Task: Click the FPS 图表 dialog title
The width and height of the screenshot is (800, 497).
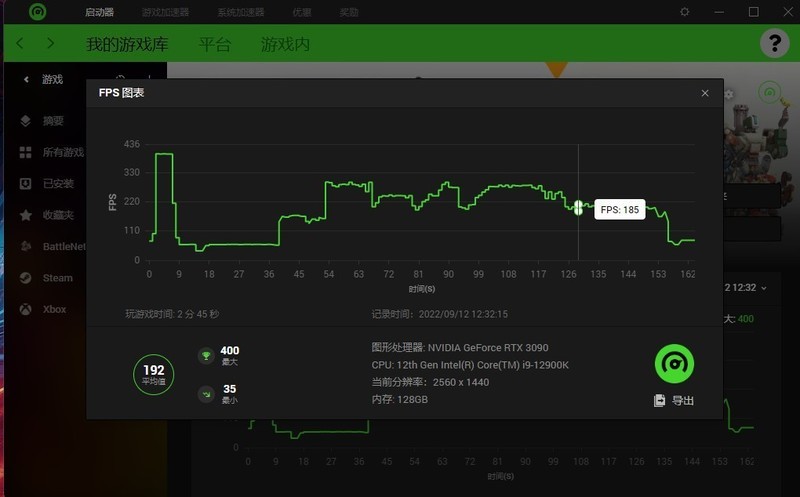Action: [x=121, y=92]
